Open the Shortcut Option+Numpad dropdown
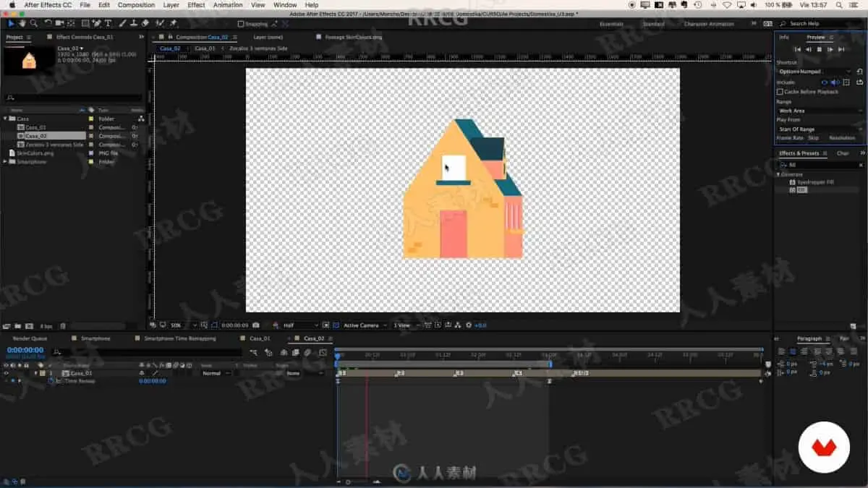The height and width of the screenshot is (488, 868). 815,72
